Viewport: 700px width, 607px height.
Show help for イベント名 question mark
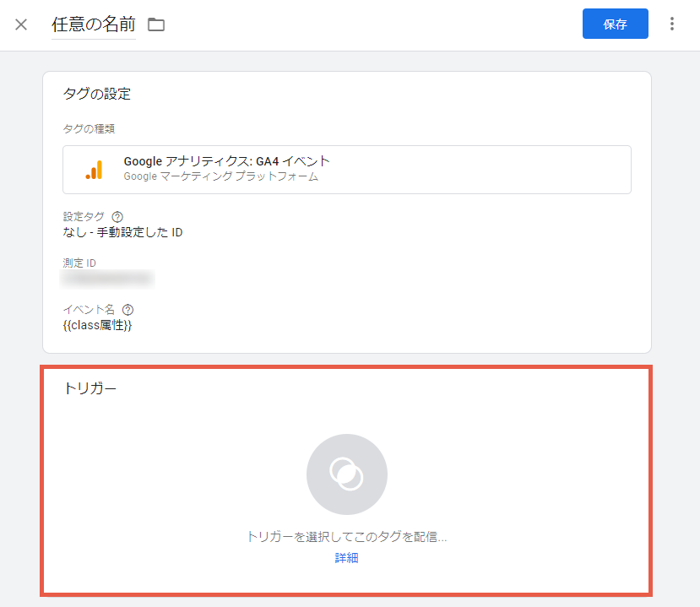pyautogui.click(x=128, y=310)
